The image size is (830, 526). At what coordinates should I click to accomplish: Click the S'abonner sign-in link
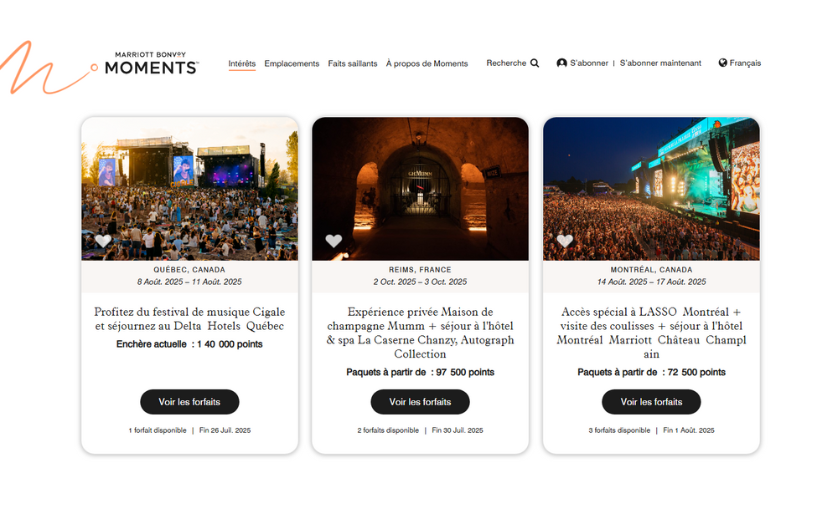[589, 63]
